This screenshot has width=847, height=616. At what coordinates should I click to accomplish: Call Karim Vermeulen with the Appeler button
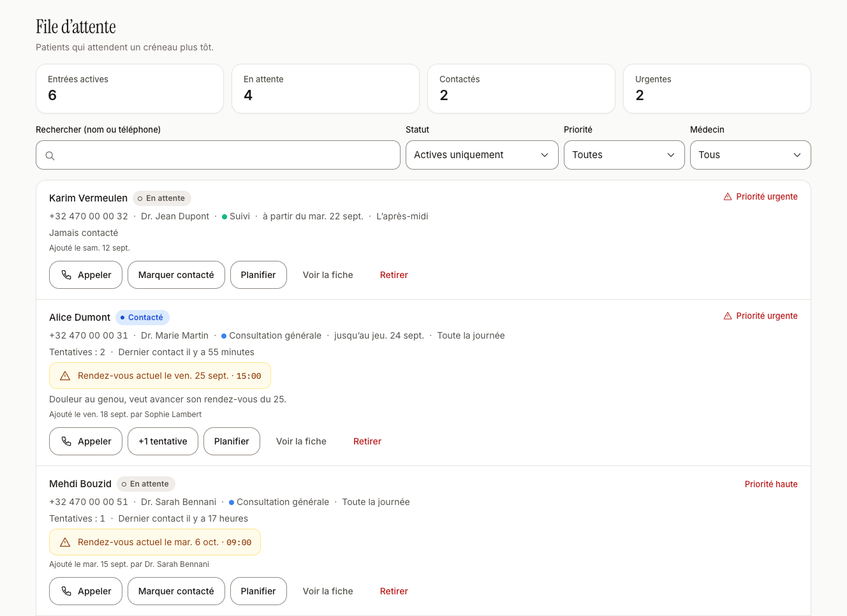pyautogui.click(x=85, y=275)
